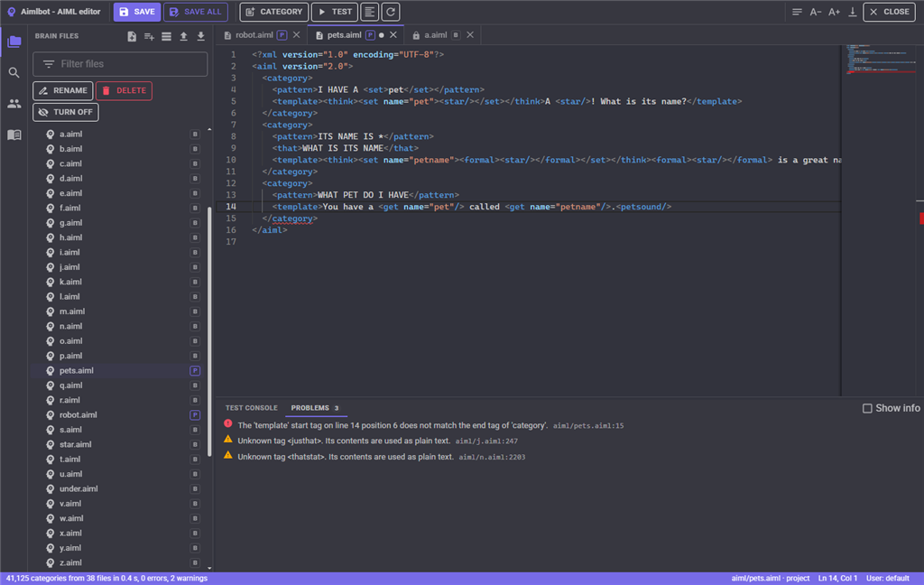Close the AIML editor with CLOSE button
Image resolution: width=924 pixels, height=585 pixels.
tap(889, 12)
